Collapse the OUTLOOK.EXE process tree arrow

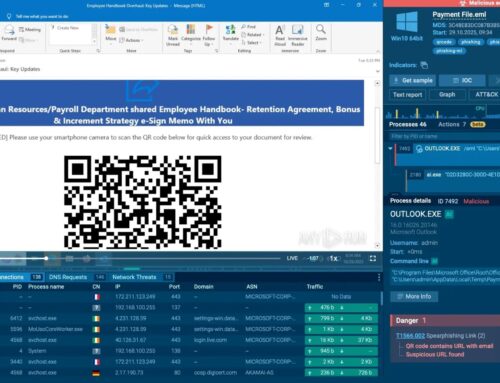point(390,149)
